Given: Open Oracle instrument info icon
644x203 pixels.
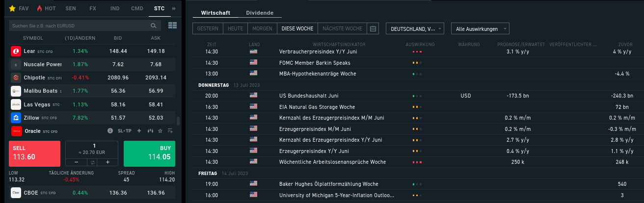Looking at the screenshot, I should point(110,131).
